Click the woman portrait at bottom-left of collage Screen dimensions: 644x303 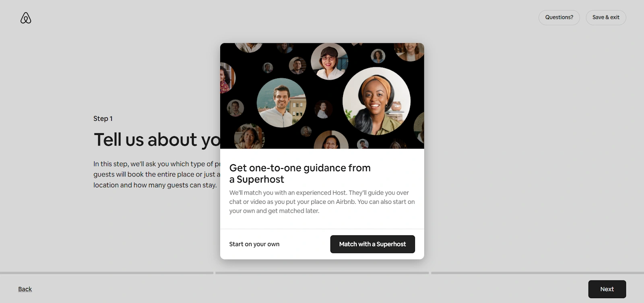point(250,136)
